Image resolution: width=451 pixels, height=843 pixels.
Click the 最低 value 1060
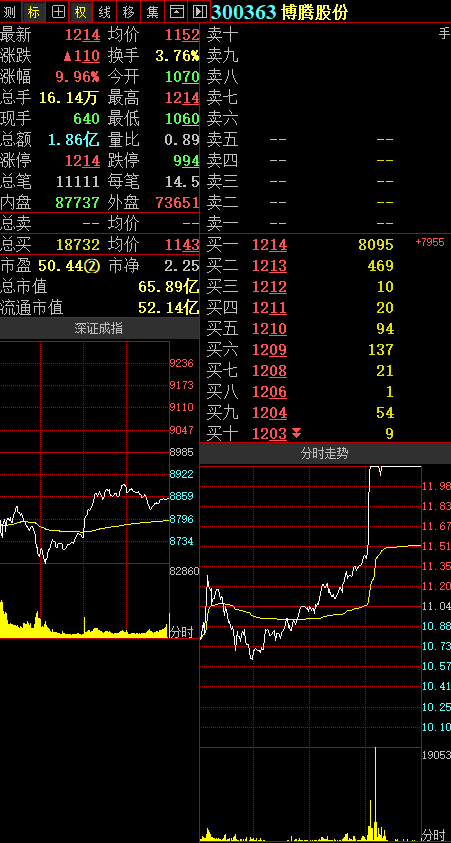coord(182,119)
